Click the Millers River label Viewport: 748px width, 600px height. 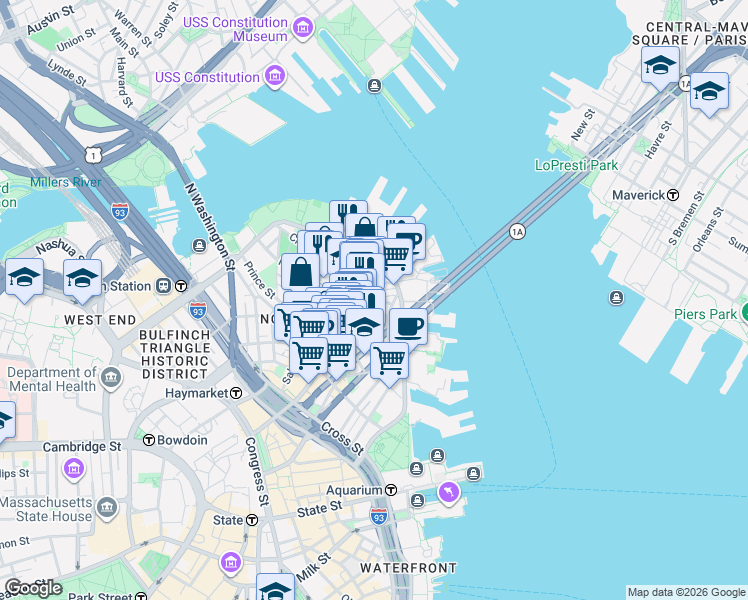[x=65, y=182]
